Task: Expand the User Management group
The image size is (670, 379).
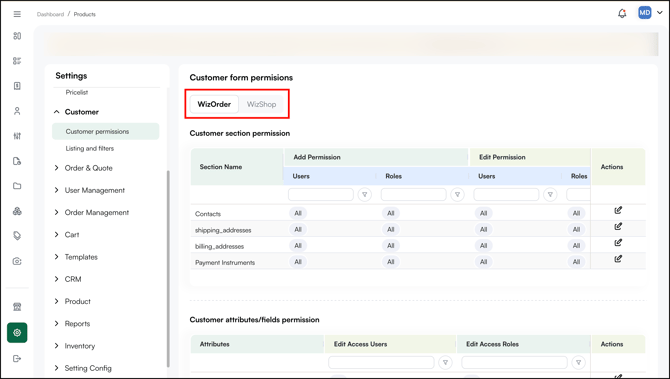Action: [x=90, y=190]
